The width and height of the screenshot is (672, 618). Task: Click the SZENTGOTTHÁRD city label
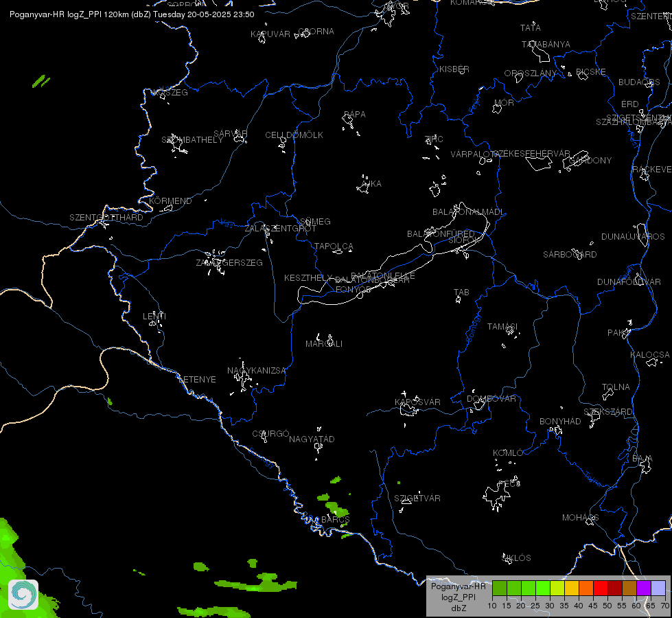(x=106, y=218)
